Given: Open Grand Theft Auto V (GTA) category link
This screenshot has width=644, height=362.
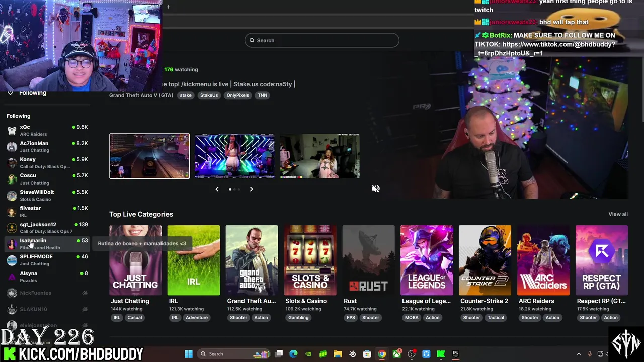Looking at the screenshot, I should (x=141, y=95).
